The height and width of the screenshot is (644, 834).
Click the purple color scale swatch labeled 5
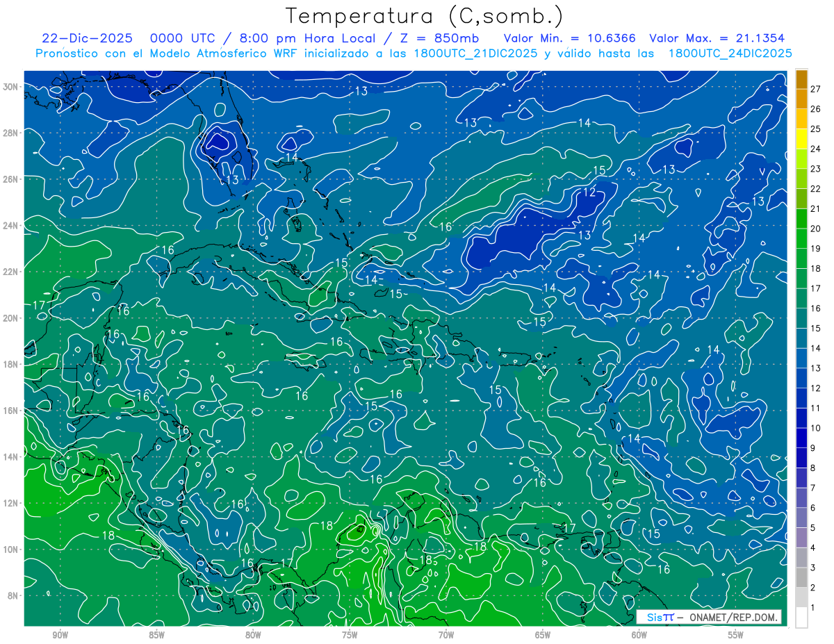[801, 518]
